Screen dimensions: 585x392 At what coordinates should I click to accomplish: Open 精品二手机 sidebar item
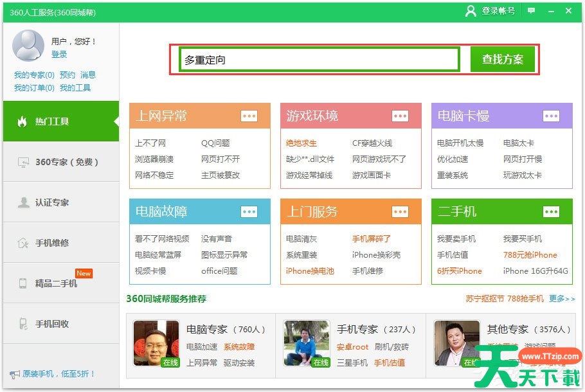click(60, 283)
